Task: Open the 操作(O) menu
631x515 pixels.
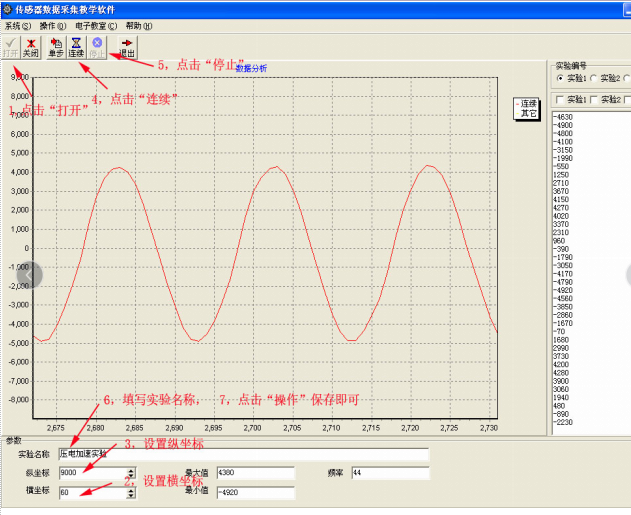Action: (53, 25)
